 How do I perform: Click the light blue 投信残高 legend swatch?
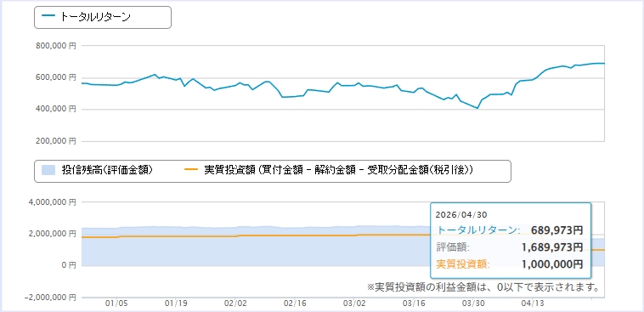(x=49, y=170)
